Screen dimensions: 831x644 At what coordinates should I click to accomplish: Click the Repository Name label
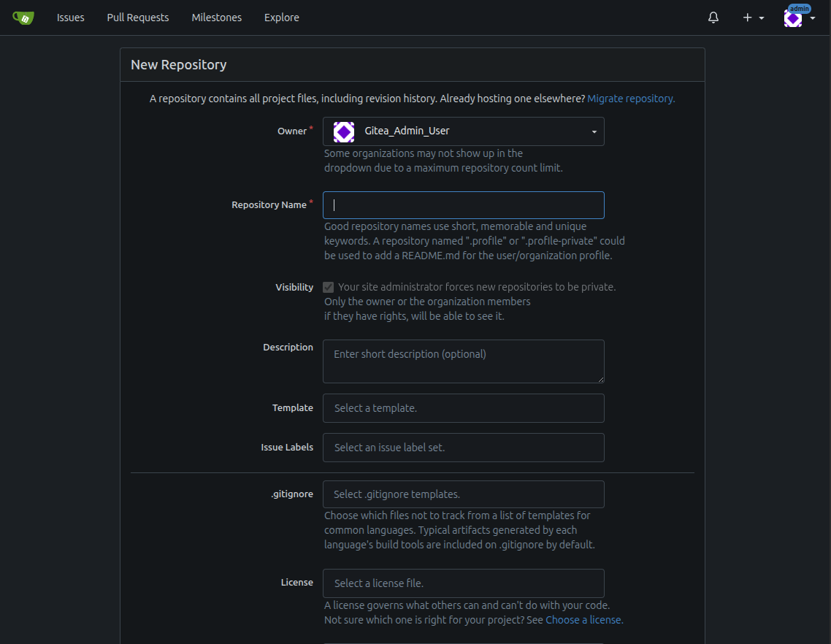point(269,204)
